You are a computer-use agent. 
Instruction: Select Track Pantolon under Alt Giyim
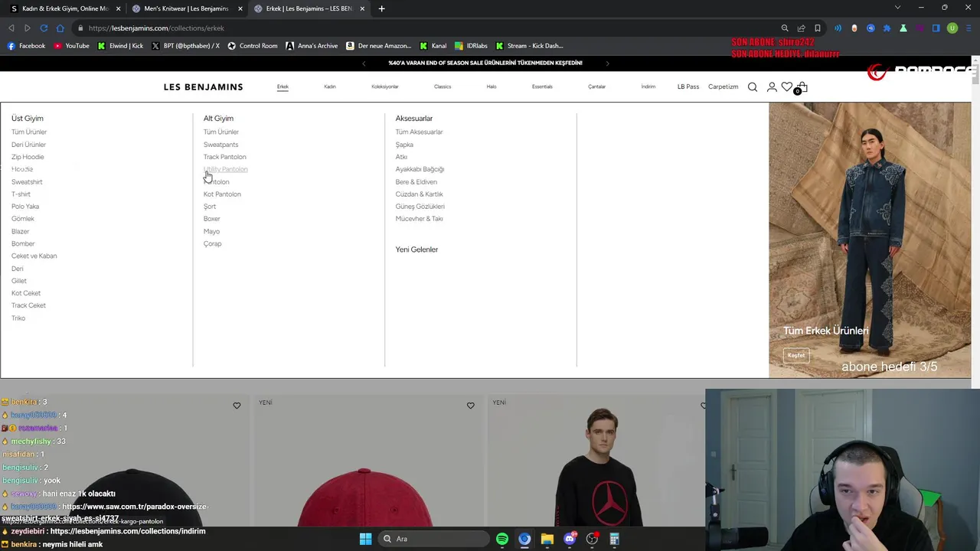(x=224, y=157)
